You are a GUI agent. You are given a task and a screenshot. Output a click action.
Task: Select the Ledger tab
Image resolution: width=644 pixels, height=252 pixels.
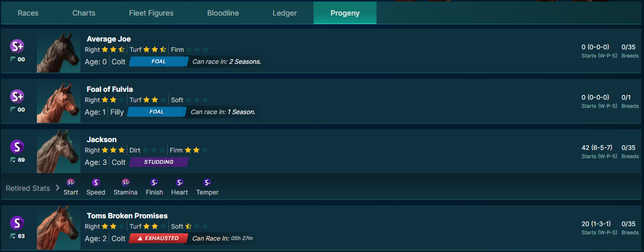[285, 13]
